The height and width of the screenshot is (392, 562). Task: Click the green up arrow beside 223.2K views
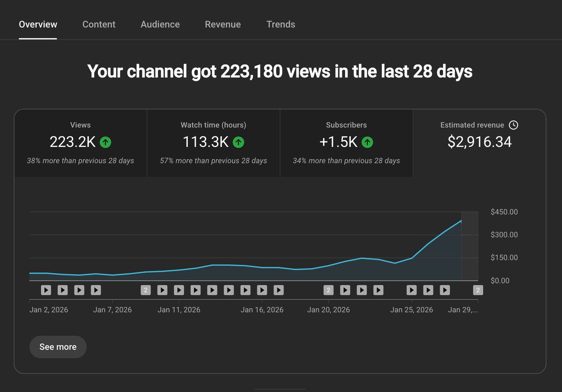click(x=105, y=142)
